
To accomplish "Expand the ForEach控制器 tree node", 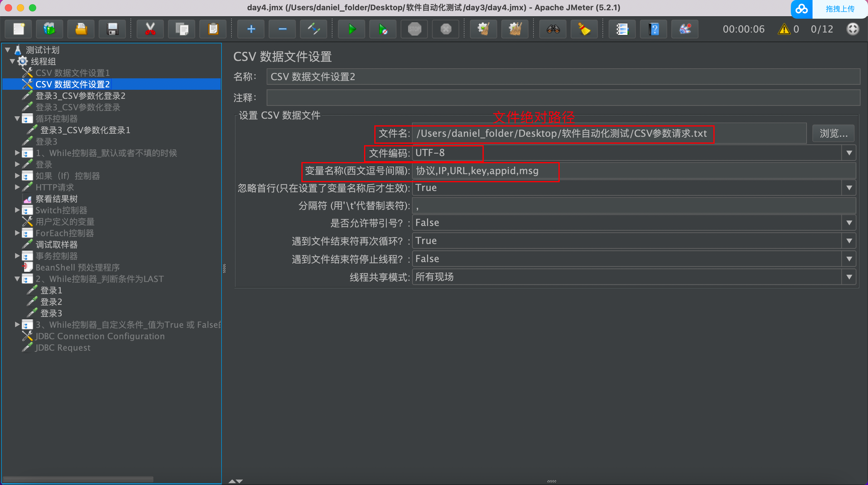I will coord(17,233).
